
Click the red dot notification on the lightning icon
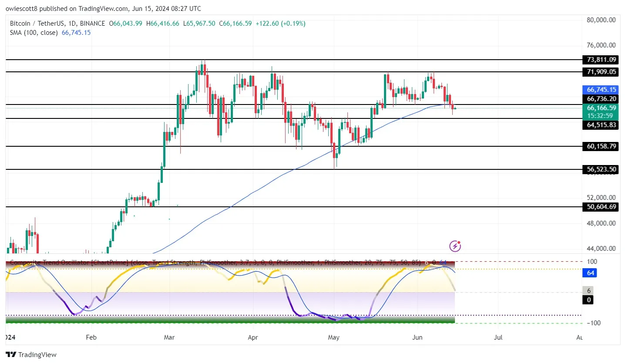tap(459, 242)
